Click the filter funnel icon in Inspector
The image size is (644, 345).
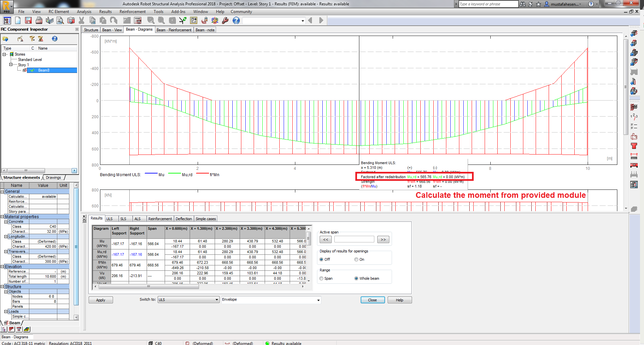(32, 39)
